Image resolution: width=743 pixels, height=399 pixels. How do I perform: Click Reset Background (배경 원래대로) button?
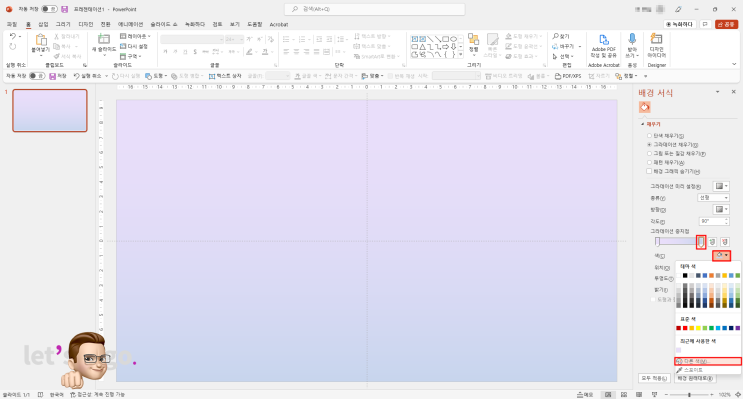(x=695, y=378)
